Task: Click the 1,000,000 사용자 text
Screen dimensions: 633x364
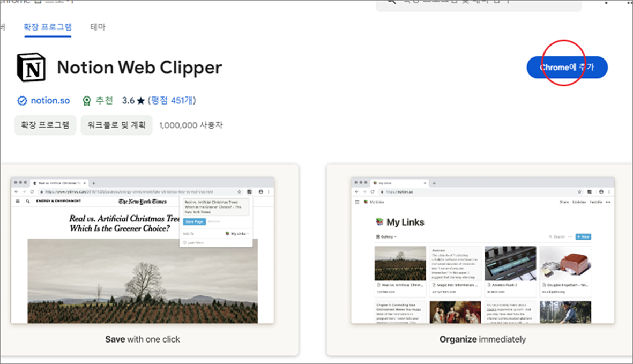Action: [x=191, y=125]
